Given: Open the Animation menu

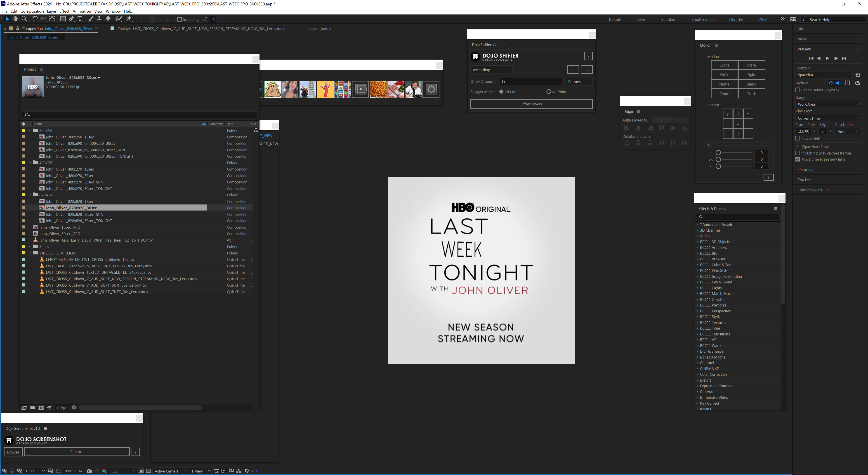Looking at the screenshot, I should tap(82, 11).
